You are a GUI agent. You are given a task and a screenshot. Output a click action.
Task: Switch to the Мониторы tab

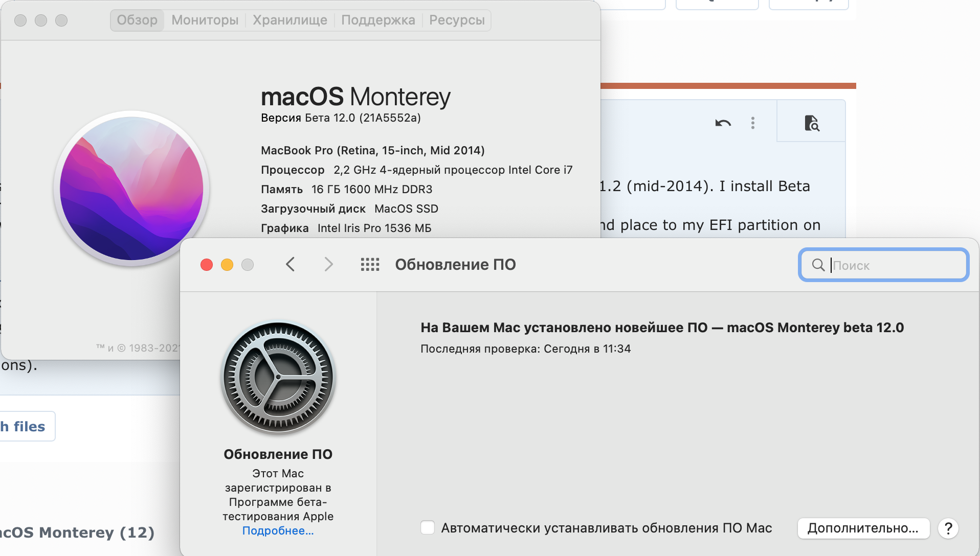click(x=205, y=20)
